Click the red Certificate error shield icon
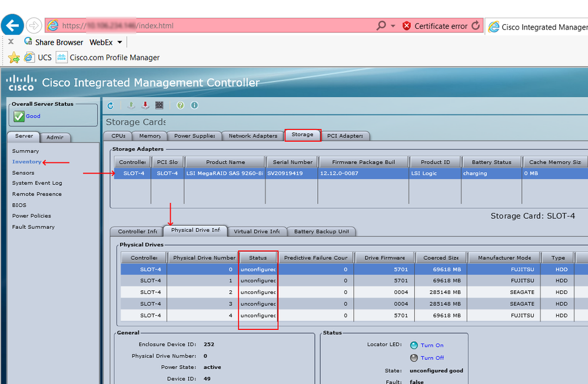The image size is (588, 384). pyautogui.click(x=407, y=26)
